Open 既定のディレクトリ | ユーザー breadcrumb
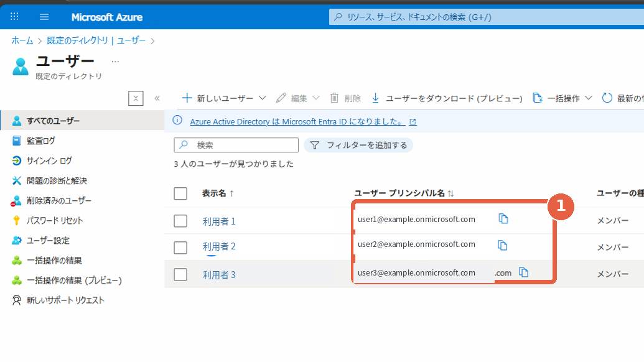This screenshot has height=362, width=644. click(96, 40)
